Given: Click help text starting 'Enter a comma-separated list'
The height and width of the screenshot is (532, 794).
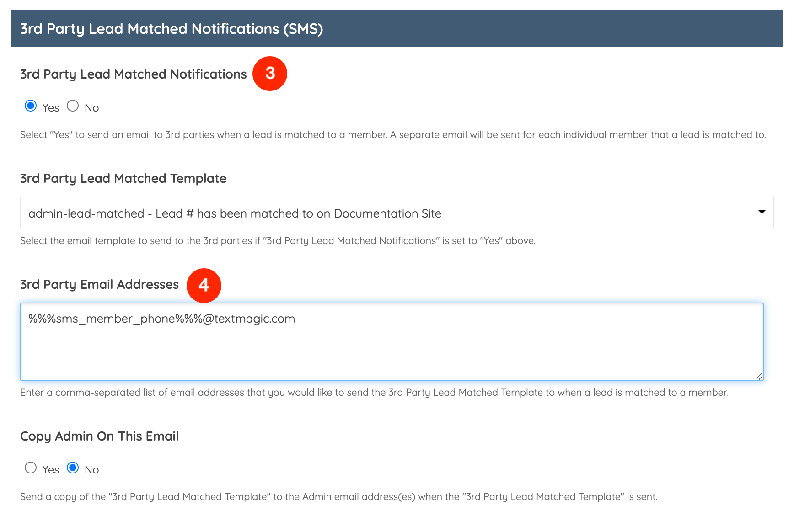Looking at the screenshot, I should (x=374, y=393).
